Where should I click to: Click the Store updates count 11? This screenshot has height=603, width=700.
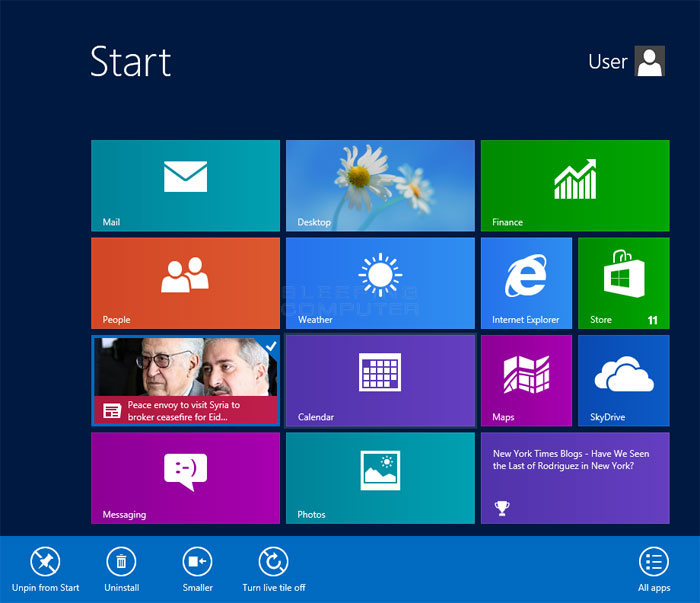pos(652,320)
